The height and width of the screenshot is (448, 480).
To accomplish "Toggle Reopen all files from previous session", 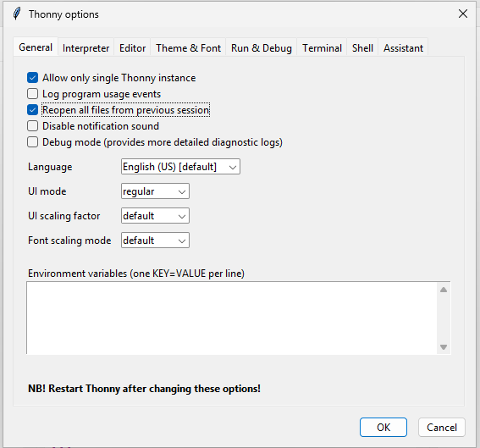I will (32, 110).
